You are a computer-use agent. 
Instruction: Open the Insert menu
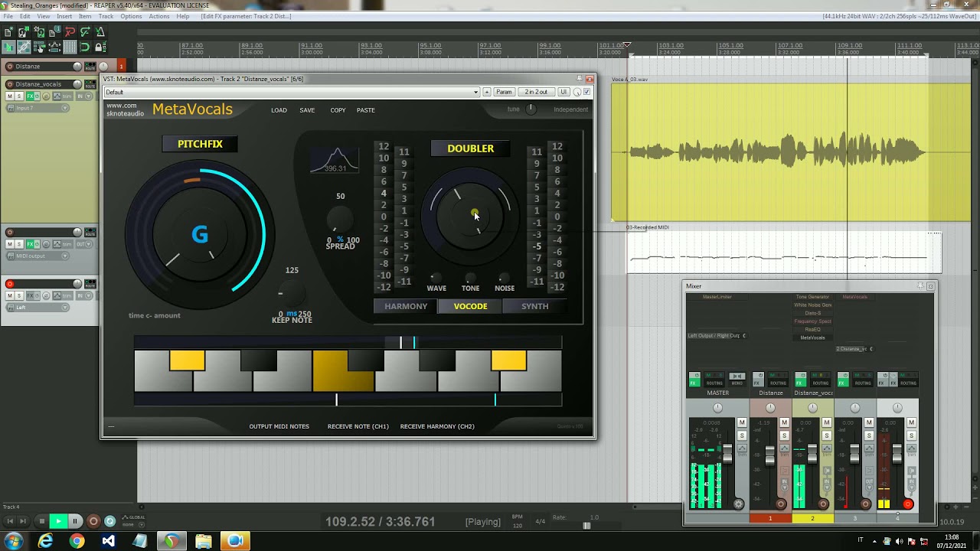(64, 16)
